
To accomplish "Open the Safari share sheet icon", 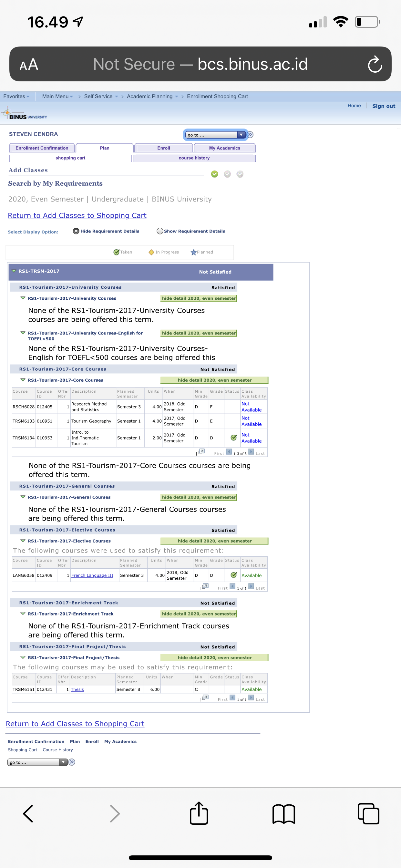I will 199,813.
